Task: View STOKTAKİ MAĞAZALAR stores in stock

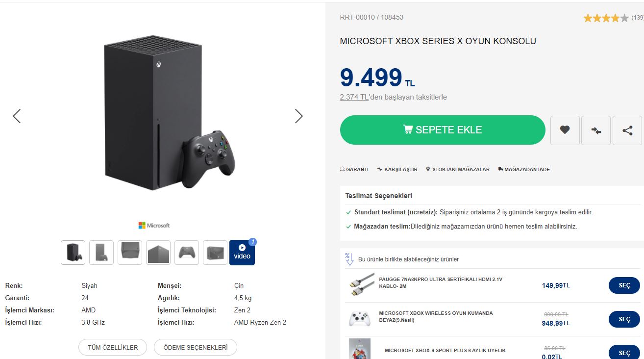Action: pyautogui.click(x=458, y=169)
